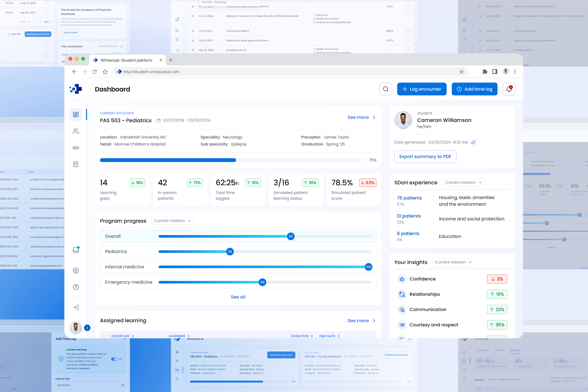The image size is (588, 392).
Task: Turn off the Location services toggle
Action: click(115, 359)
